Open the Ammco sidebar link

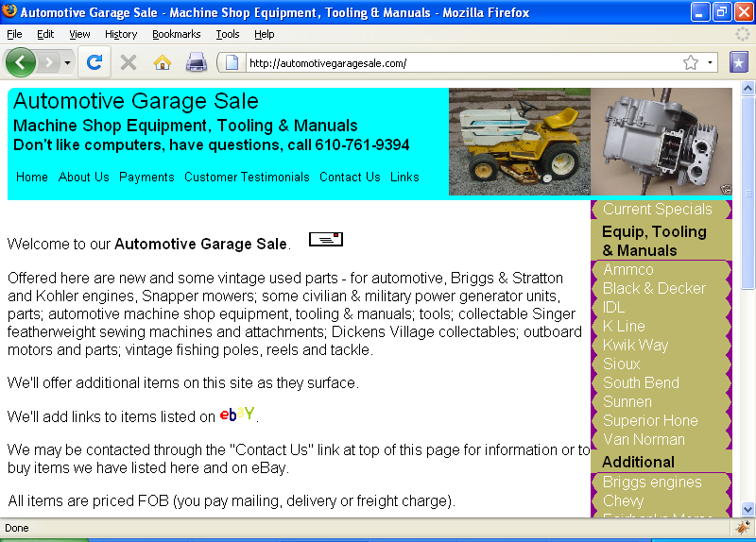(x=628, y=269)
